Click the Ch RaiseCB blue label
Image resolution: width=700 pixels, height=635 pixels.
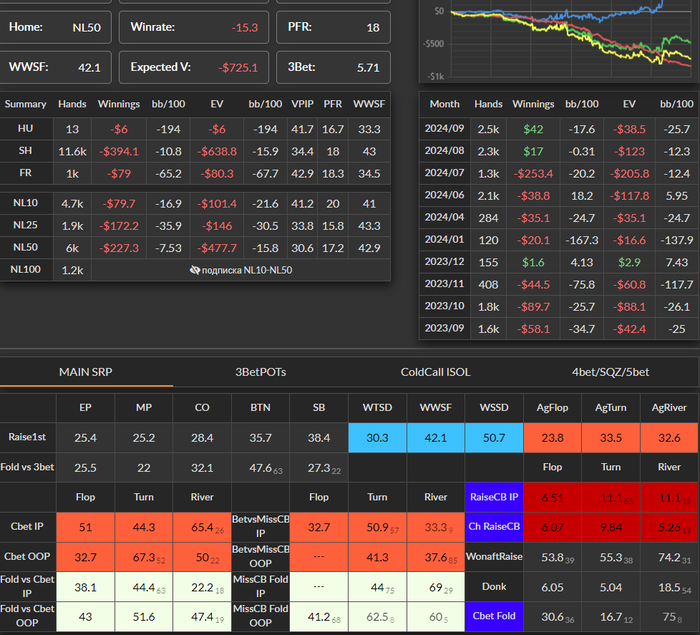click(494, 526)
